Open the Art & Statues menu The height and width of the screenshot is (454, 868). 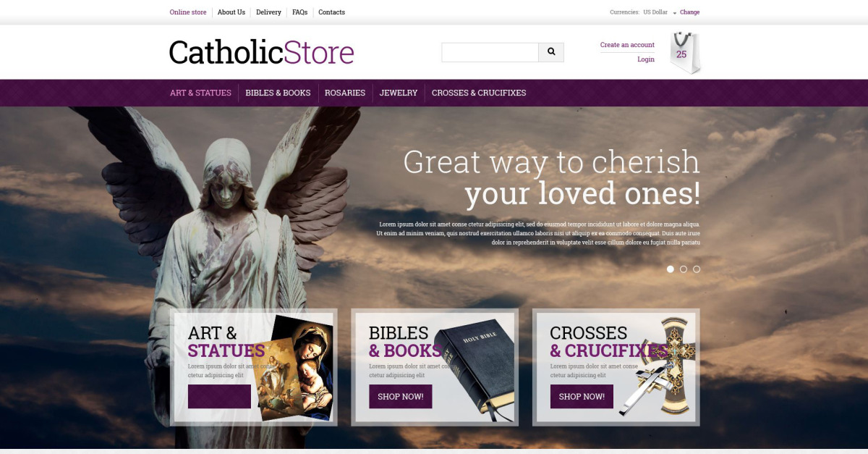(x=200, y=93)
